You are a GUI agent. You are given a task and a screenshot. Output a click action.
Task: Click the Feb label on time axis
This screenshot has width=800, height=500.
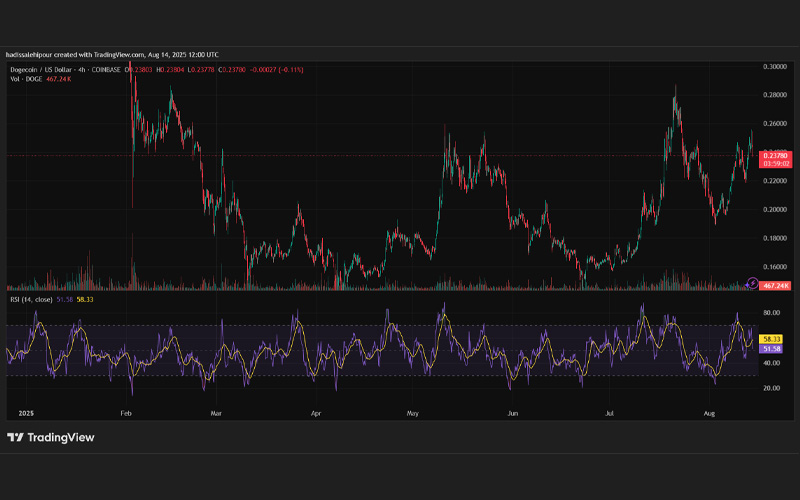tap(126, 413)
